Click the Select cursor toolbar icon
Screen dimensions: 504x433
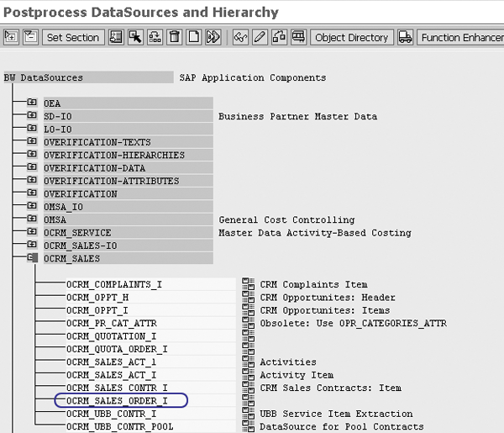click(x=135, y=37)
